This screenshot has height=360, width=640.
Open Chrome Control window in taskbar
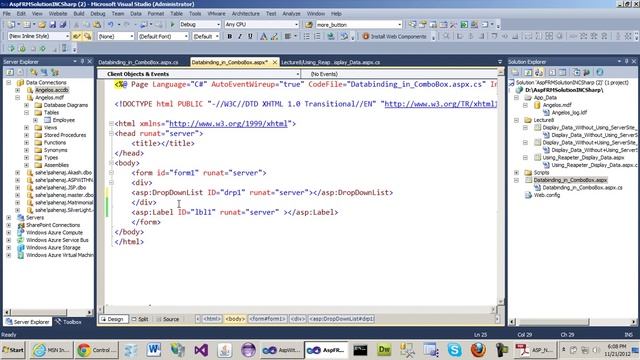[x=96, y=350]
